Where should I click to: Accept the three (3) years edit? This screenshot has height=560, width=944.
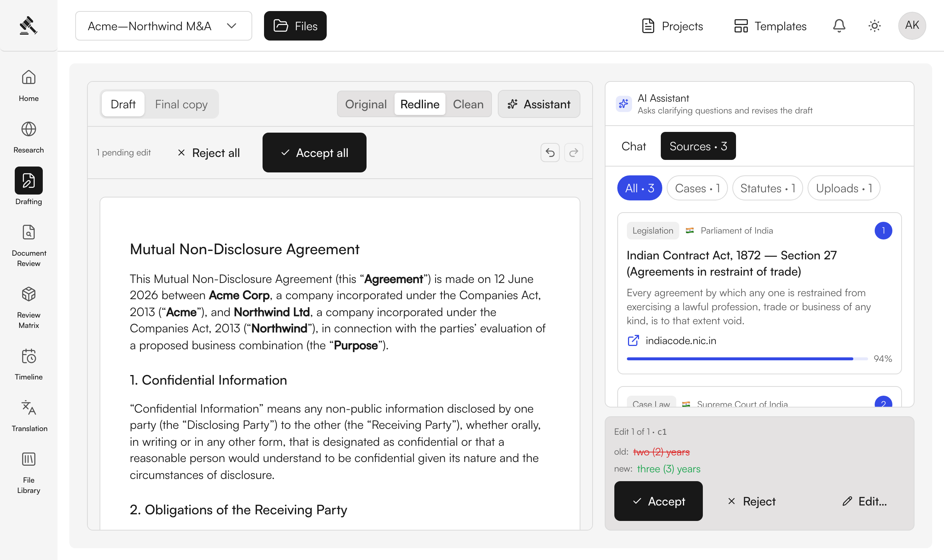tap(658, 501)
